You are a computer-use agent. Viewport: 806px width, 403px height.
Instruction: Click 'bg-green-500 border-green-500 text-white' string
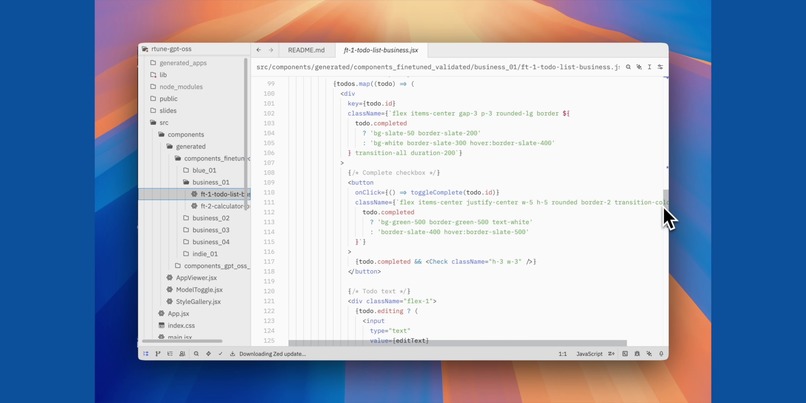coord(455,222)
